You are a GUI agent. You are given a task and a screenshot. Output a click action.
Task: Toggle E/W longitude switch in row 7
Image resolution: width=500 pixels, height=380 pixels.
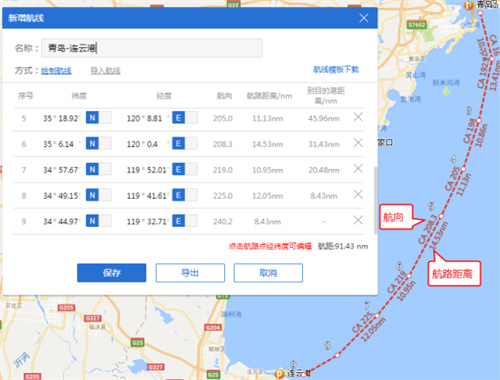[185, 169]
